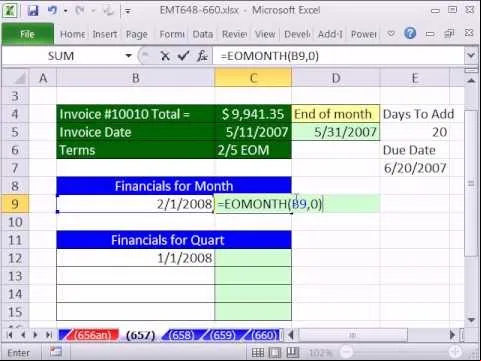Click the 2/1/2008 cell in row 9

pyautogui.click(x=136, y=204)
